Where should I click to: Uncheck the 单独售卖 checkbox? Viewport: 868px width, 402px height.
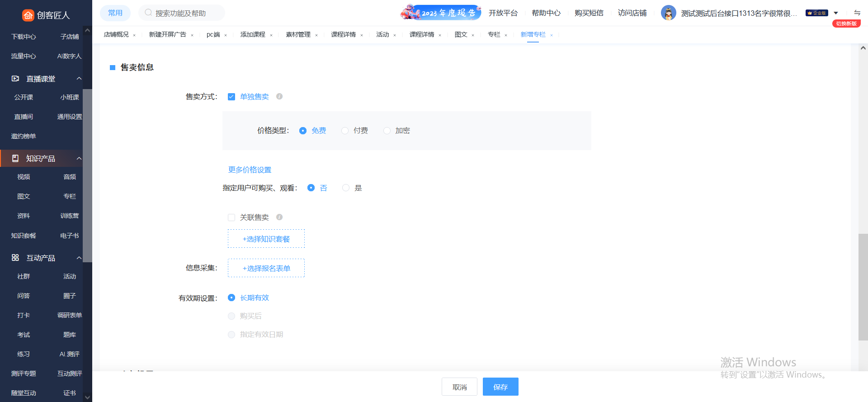point(231,97)
